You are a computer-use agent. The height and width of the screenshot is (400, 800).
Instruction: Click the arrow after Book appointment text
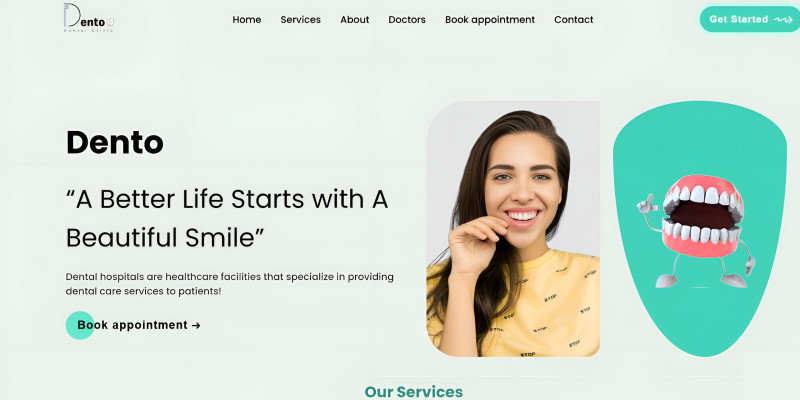(x=196, y=326)
